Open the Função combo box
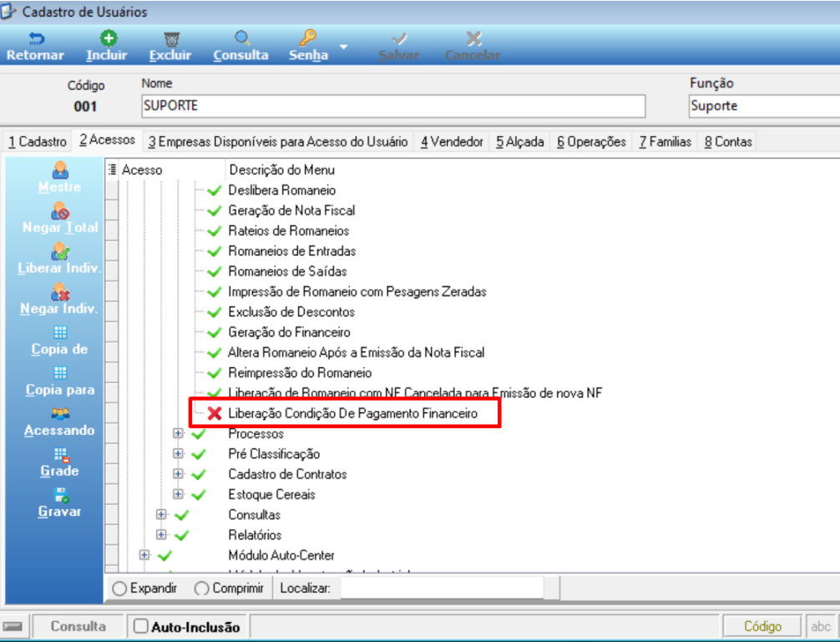 764,106
